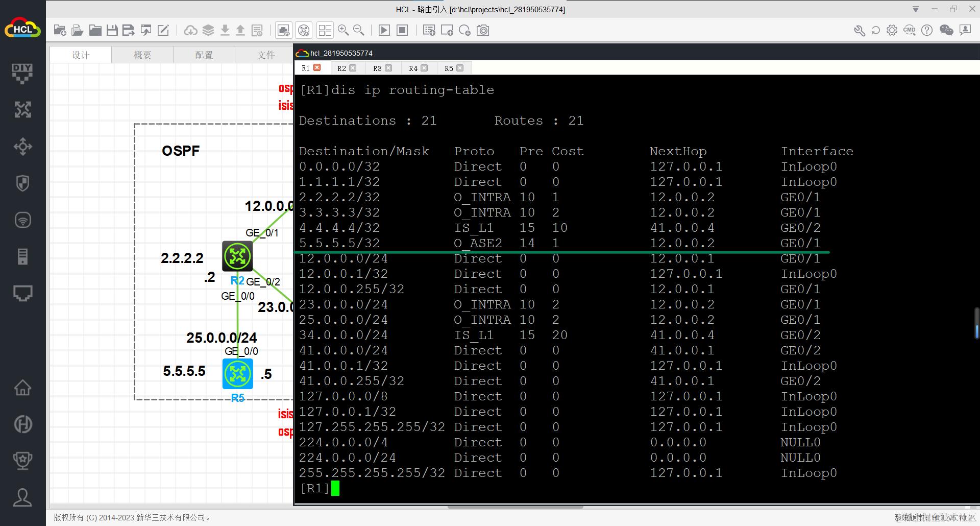Click the refresh arrow icon
This screenshot has width=980, height=526.
(x=875, y=30)
